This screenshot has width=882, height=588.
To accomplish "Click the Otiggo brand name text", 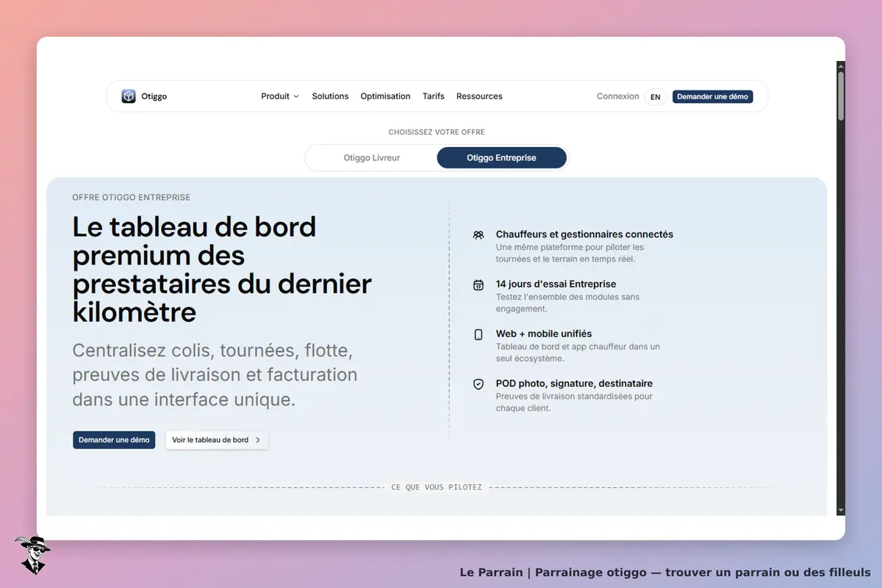I will pos(154,96).
